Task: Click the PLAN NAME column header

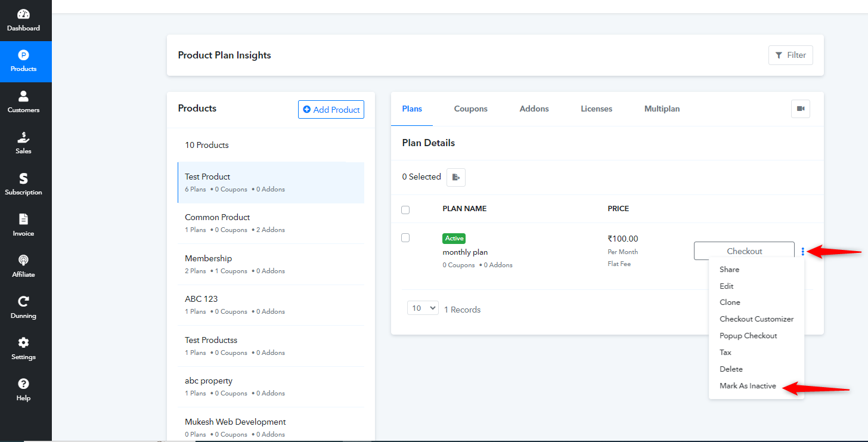Action: (464, 209)
